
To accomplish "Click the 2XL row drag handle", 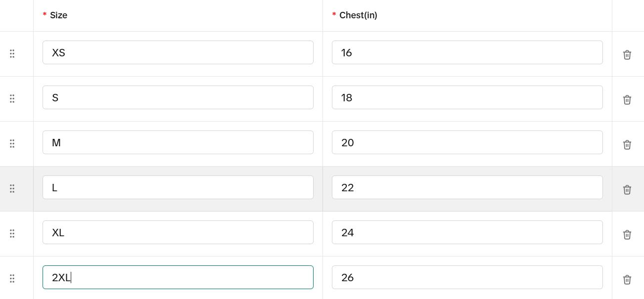I will tap(12, 278).
